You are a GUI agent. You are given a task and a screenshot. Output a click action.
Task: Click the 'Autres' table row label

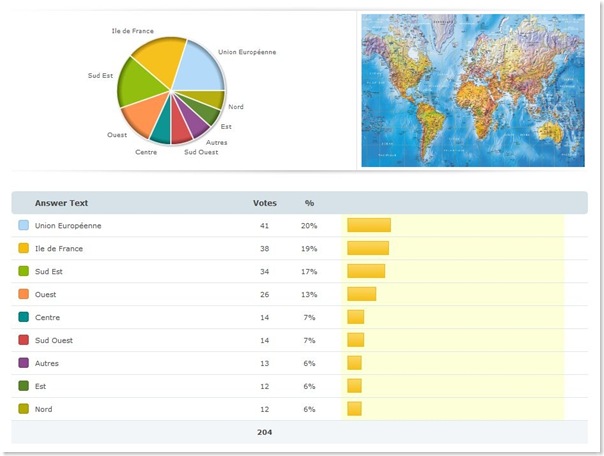(x=47, y=363)
